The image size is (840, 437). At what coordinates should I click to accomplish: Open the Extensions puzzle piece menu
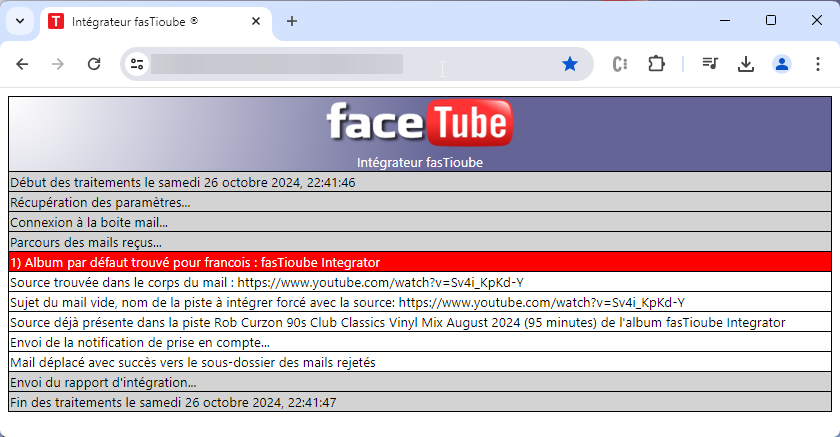point(656,64)
